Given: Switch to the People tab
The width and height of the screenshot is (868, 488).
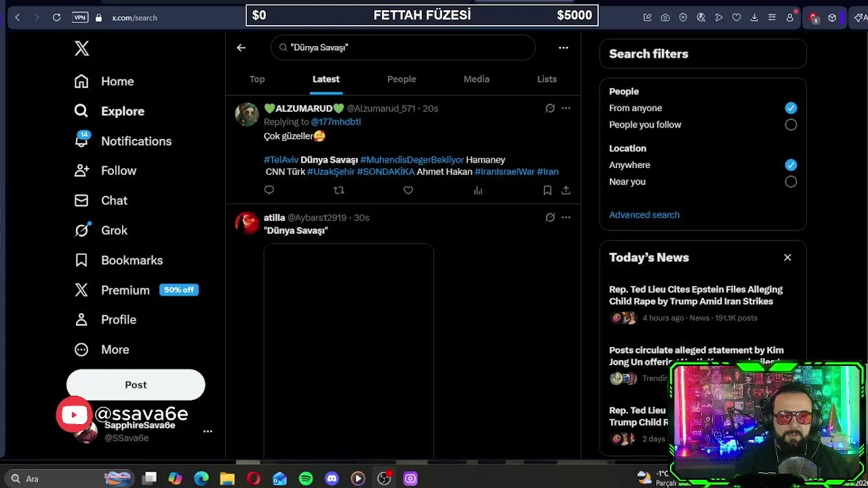Looking at the screenshot, I should pyautogui.click(x=401, y=79).
